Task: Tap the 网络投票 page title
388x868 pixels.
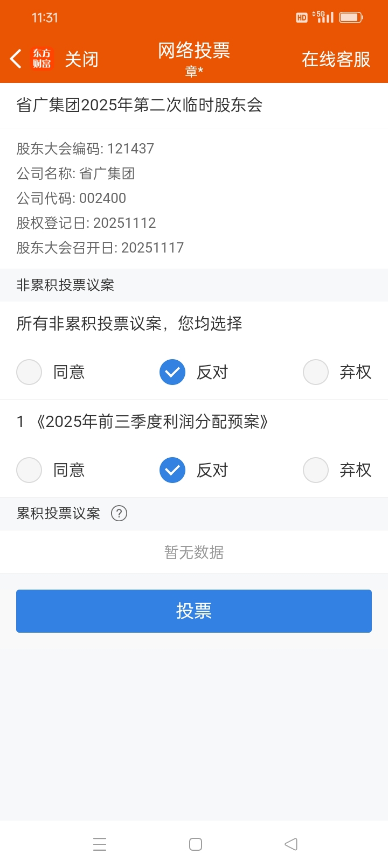Action: [x=194, y=51]
